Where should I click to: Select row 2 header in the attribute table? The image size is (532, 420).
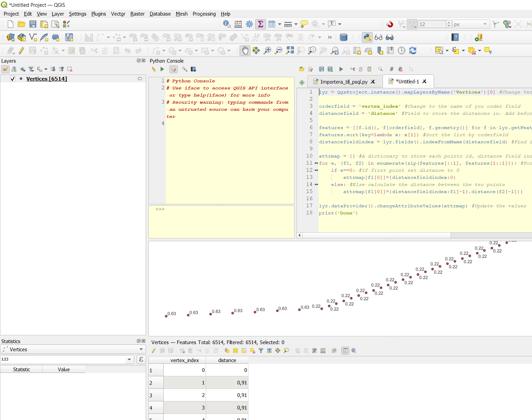pyautogui.click(x=156, y=383)
